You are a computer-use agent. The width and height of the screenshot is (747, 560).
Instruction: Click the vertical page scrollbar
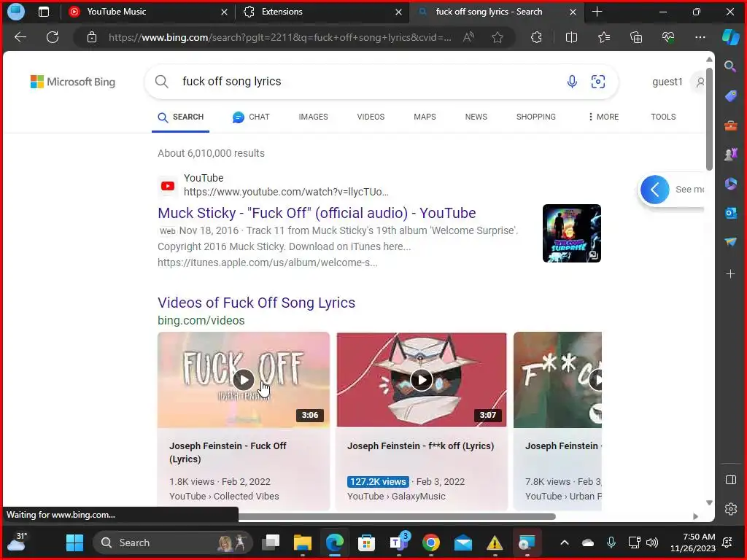[709, 119]
